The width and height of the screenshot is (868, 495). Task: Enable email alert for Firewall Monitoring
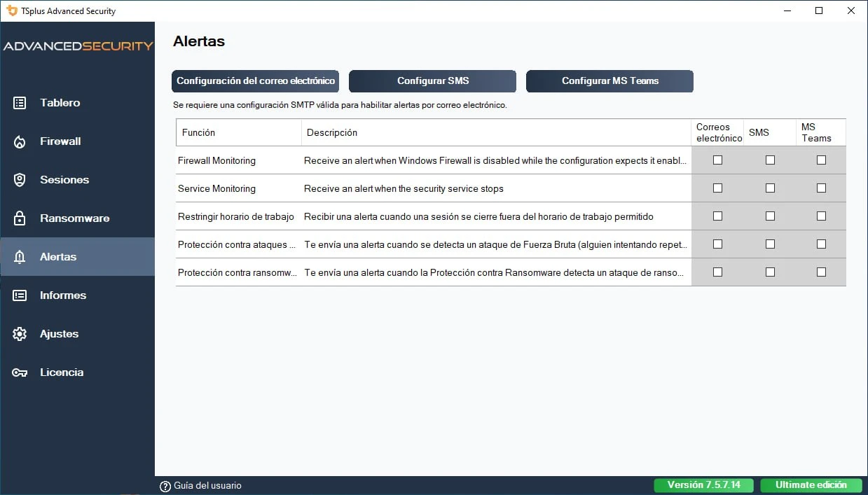717,160
